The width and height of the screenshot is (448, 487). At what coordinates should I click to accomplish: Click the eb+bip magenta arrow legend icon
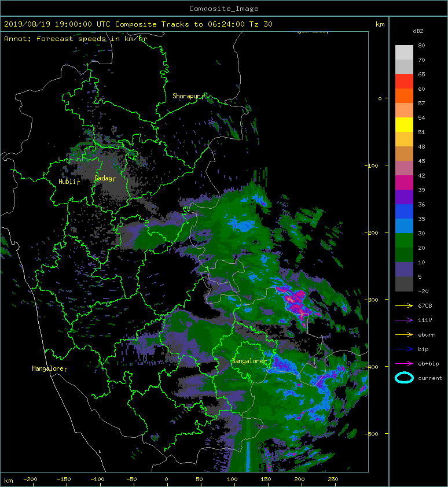404,363
